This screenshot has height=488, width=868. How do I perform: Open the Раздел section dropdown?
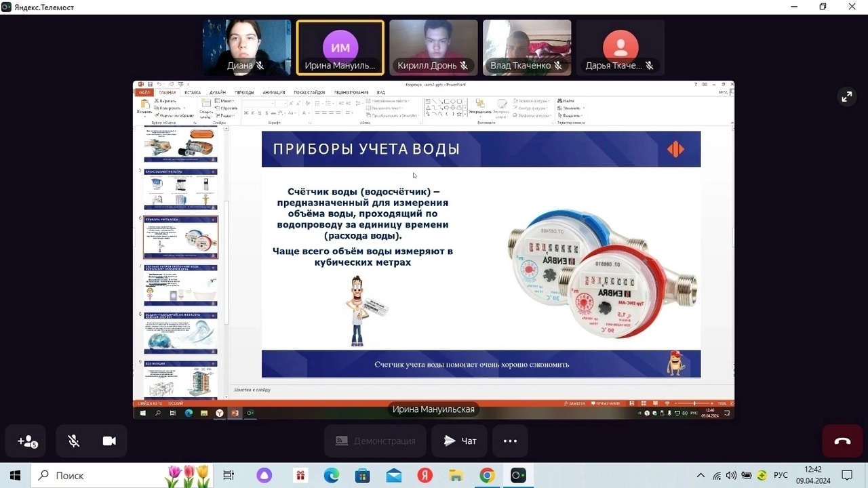pos(226,115)
